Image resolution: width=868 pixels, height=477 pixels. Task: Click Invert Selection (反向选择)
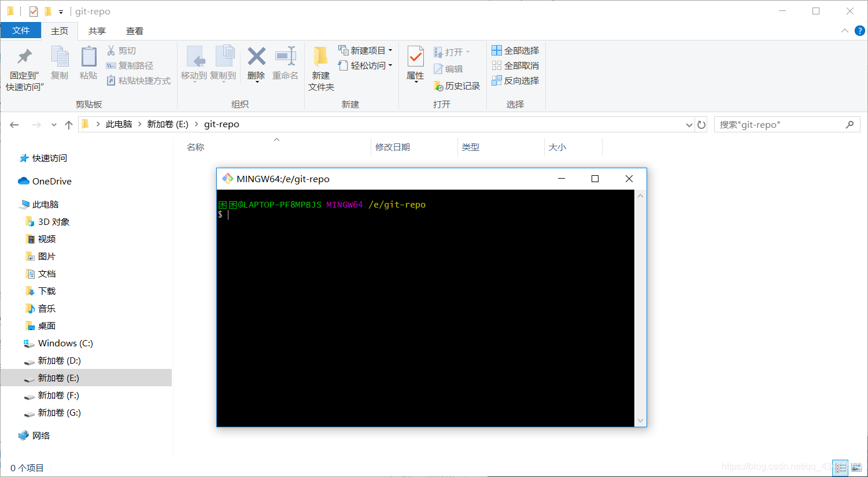tap(515, 81)
